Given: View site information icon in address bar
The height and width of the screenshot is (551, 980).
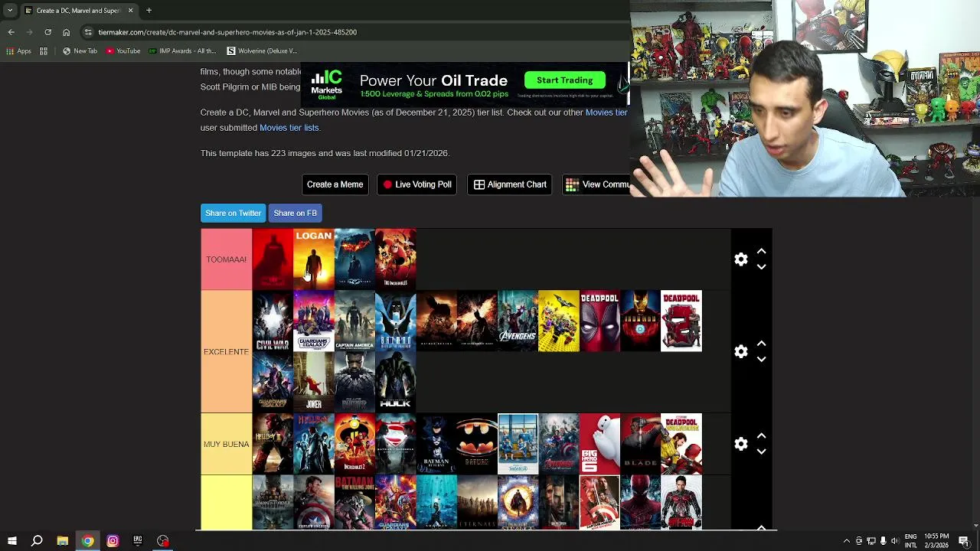Looking at the screenshot, I should 88,32.
